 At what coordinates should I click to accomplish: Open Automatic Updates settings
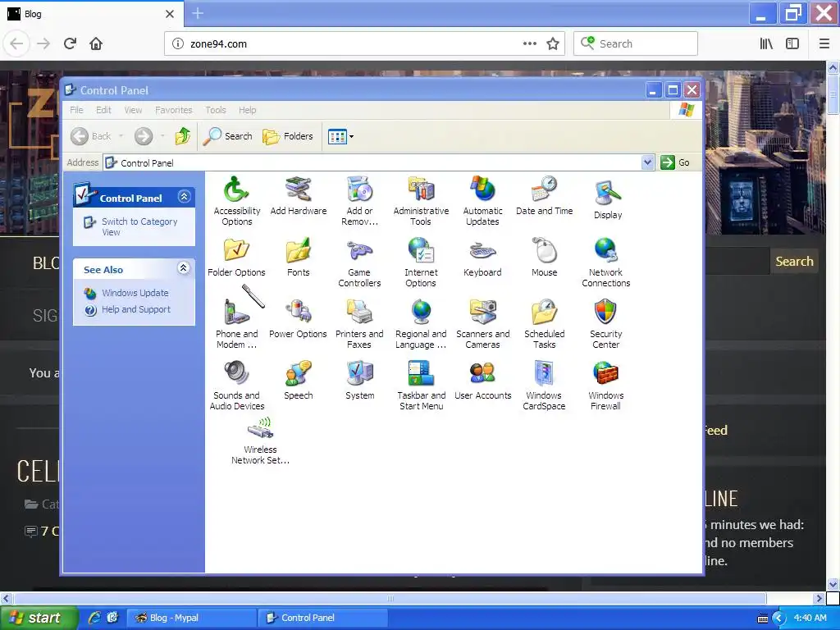coord(482,202)
